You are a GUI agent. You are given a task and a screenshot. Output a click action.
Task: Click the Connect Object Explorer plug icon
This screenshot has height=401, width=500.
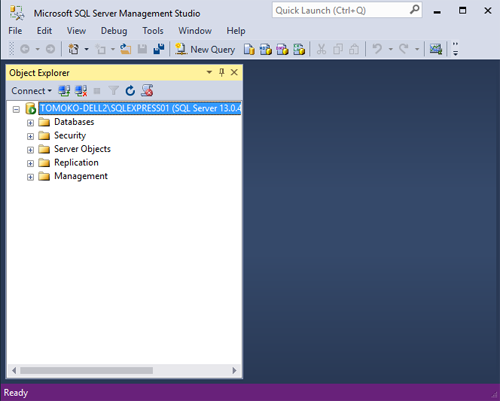[x=64, y=91]
